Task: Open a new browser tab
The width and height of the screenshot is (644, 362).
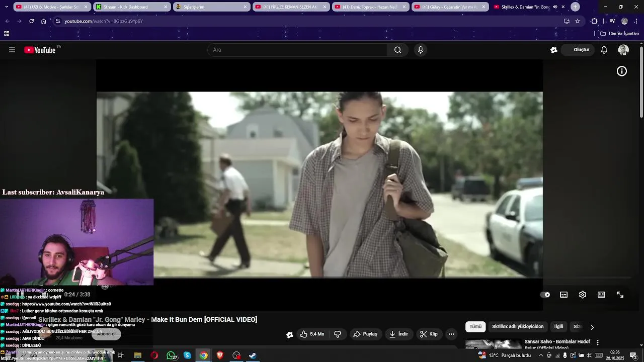Action: pyautogui.click(x=575, y=7)
